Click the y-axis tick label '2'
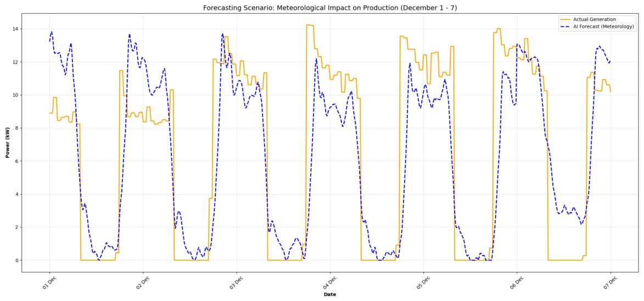 [x=17, y=227]
